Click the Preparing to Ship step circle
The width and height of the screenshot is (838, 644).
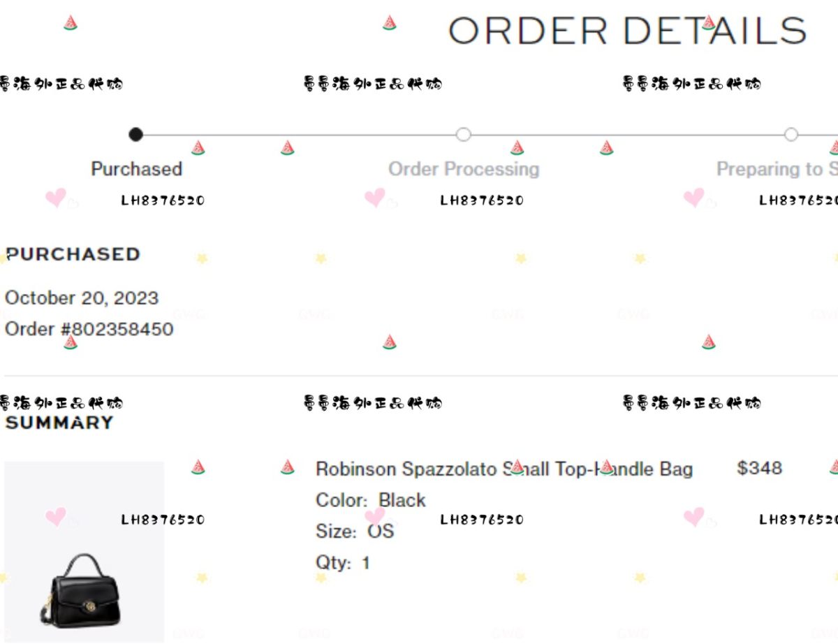[x=791, y=134]
